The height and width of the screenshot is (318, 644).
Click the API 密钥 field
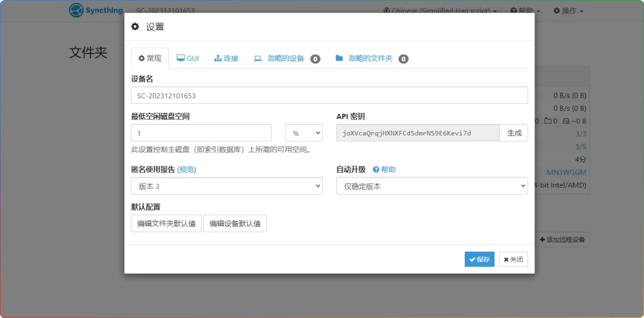pos(418,133)
